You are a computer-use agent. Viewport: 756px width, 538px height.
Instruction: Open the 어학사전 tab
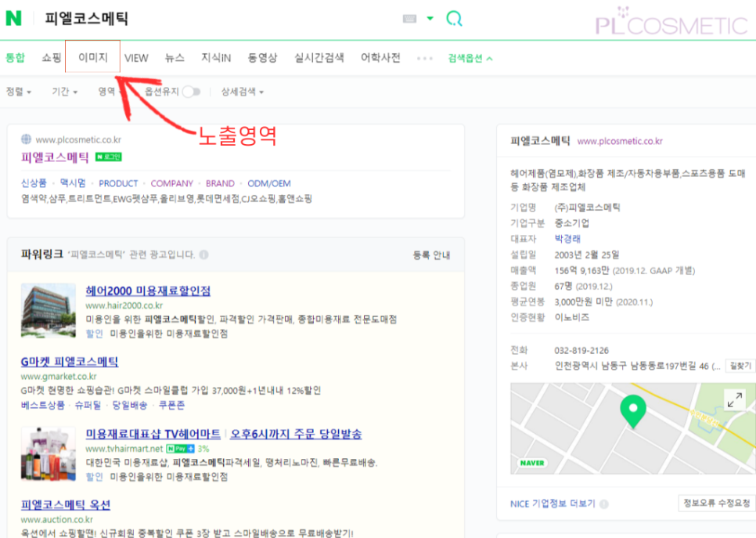[x=380, y=57]
